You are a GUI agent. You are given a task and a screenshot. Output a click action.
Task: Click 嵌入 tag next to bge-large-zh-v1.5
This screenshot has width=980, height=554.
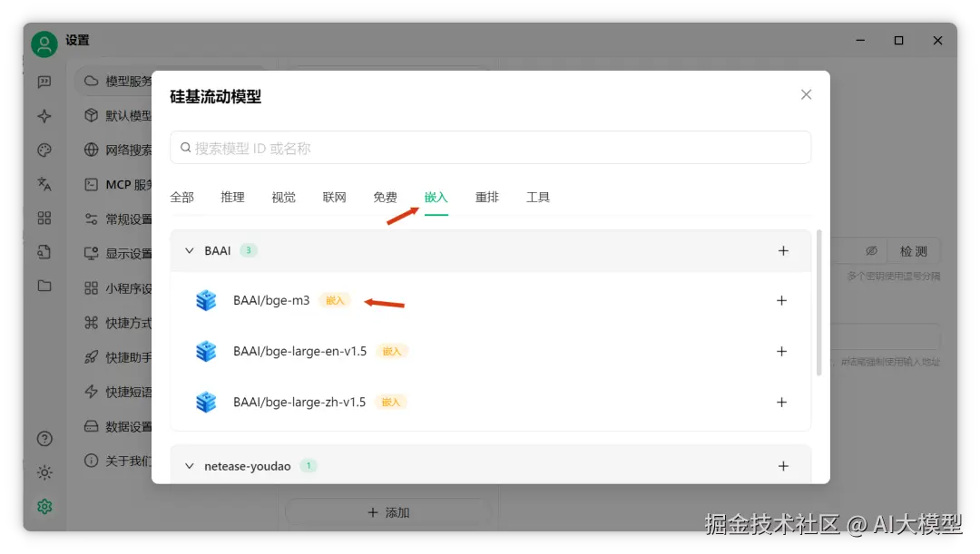390,402
